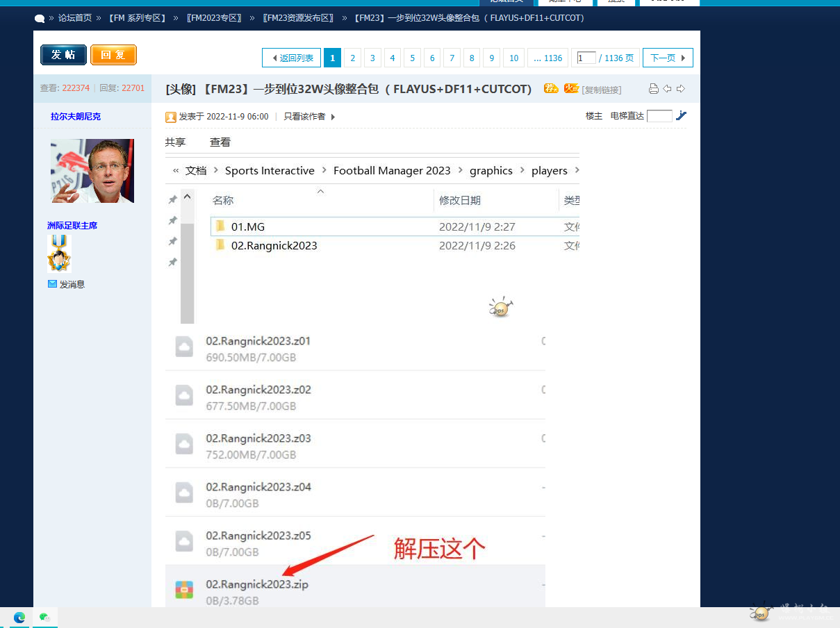The width and height of the screenshot is (840, 628).
Task: Click the cloud icon beside 02.Rangnick2023.z03
Action: click(x=184, y=444)
